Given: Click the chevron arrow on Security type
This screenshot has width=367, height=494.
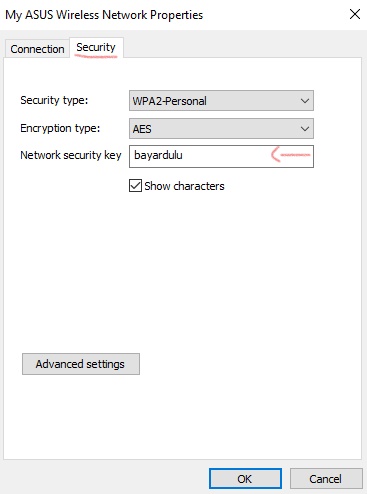Looking at the screenshot, I should click(x=305, y=101).
